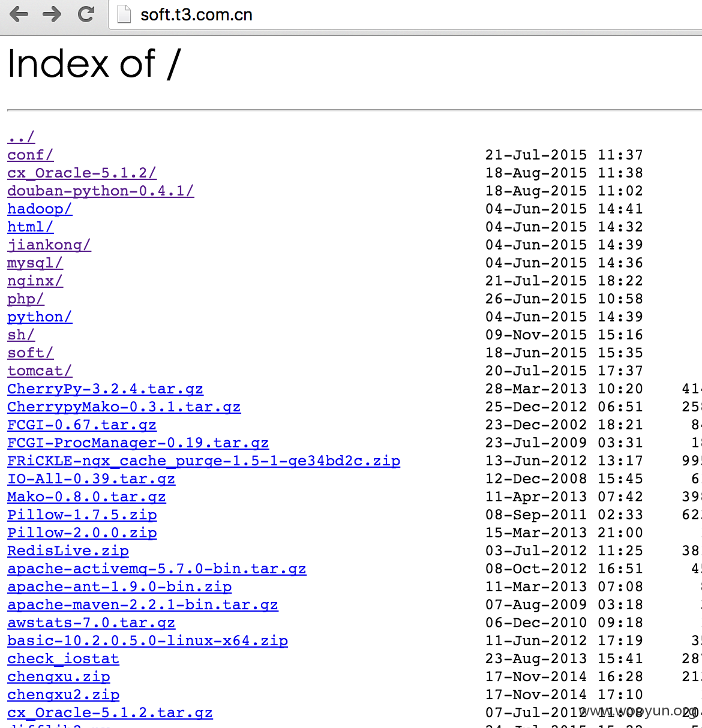Open the mysql/ directory
The image size is (702, 728).
35,263
